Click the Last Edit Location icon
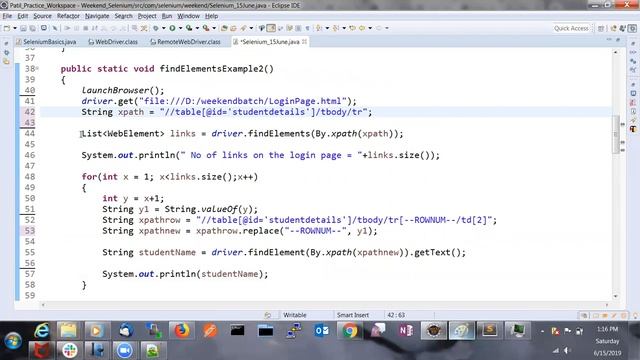 [x=352, y=28]
